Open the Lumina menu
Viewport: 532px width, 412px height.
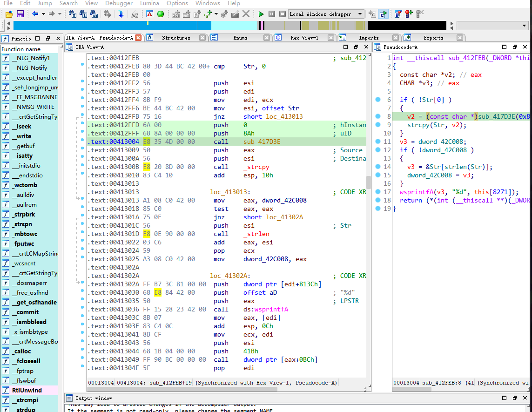click(x=149, y=3)
